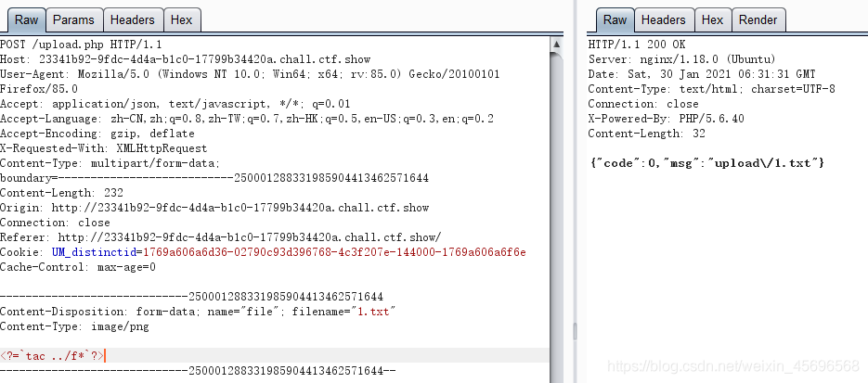
Task: Click the Content-Type: image/png line
Action: 75,326
